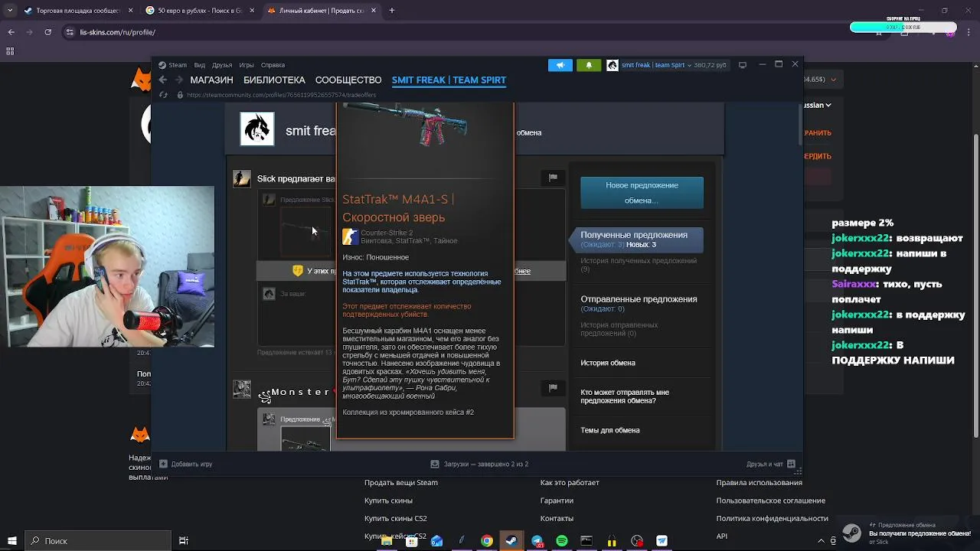Open the green notifications bell in Steam

588,65
